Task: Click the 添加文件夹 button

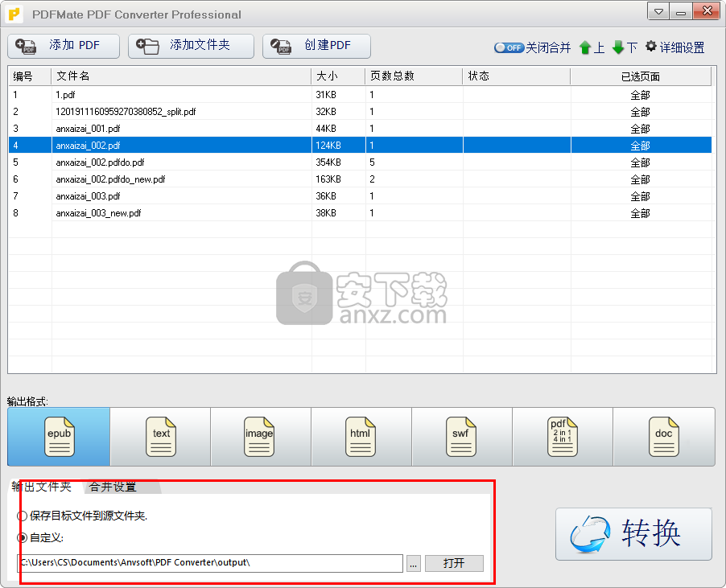Action: 191,46
